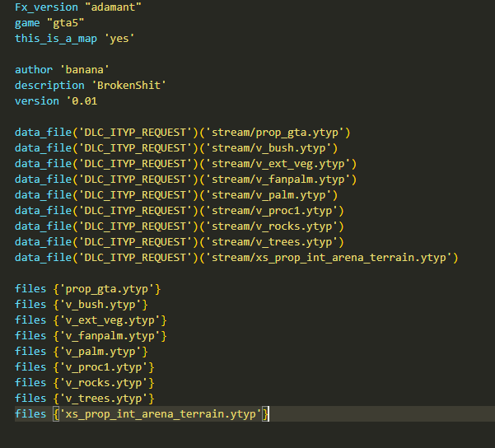Screen dimensions: 495x448
Task: Click the data_file line for stream/v_trees.ytyp
Action: click(x=180, y=242)
